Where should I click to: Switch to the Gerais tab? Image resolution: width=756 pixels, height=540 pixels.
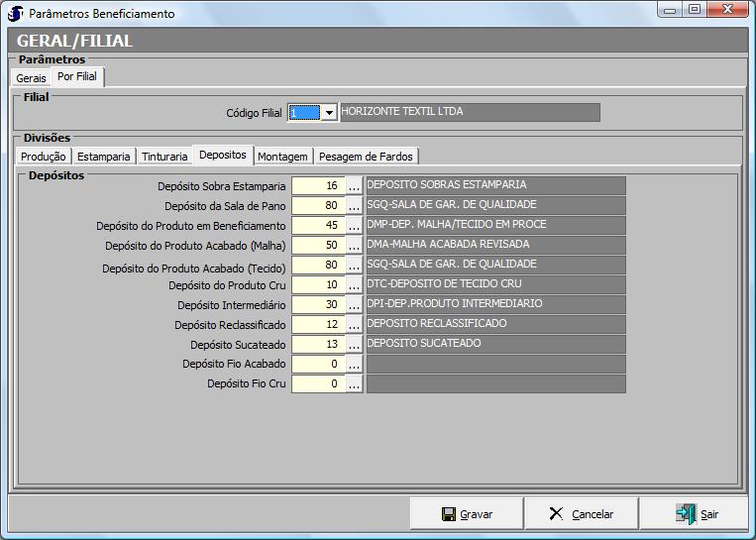click(31, 77)
